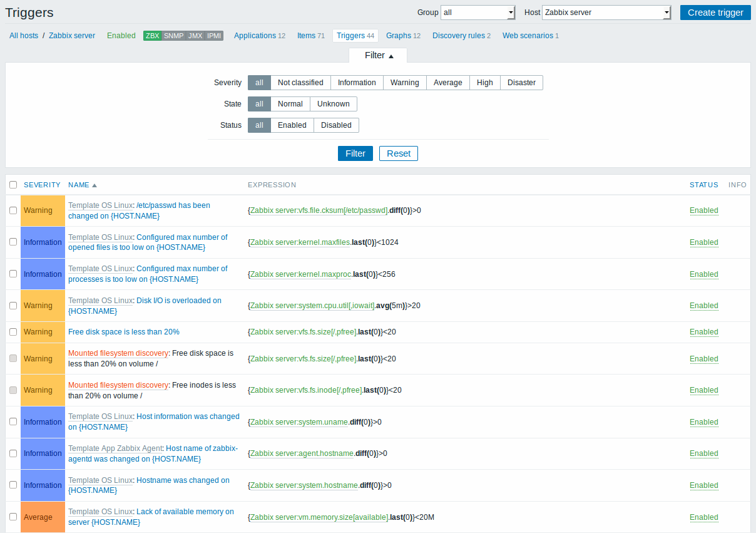
Task: Collapse the Filter panel
Action: pos(379,55)
